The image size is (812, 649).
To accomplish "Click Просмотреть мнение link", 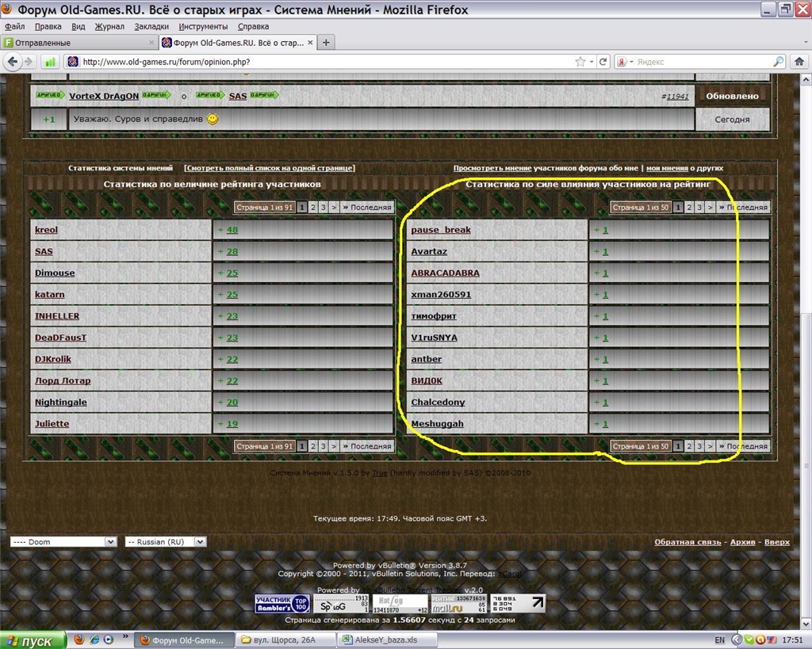I will 492,168.
